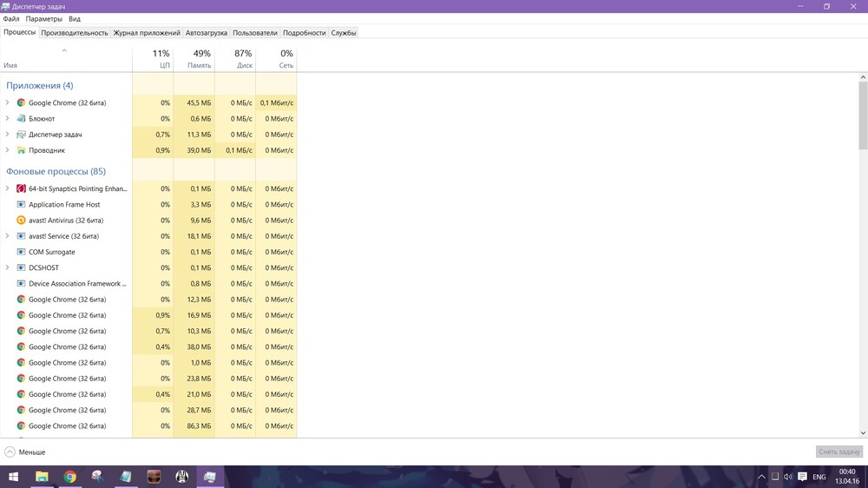Click Chrome icon of the 12,3 МБ process

(21, 299)
